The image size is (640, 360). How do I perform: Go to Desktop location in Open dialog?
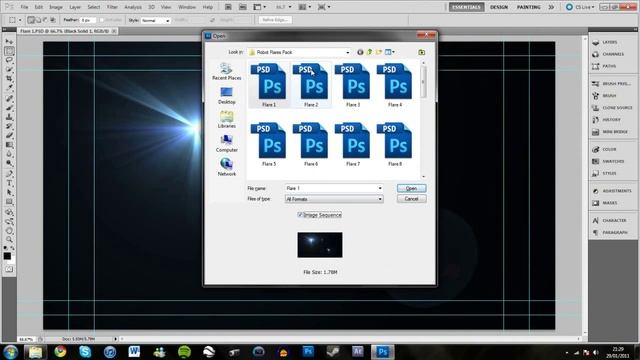point(227,96)
